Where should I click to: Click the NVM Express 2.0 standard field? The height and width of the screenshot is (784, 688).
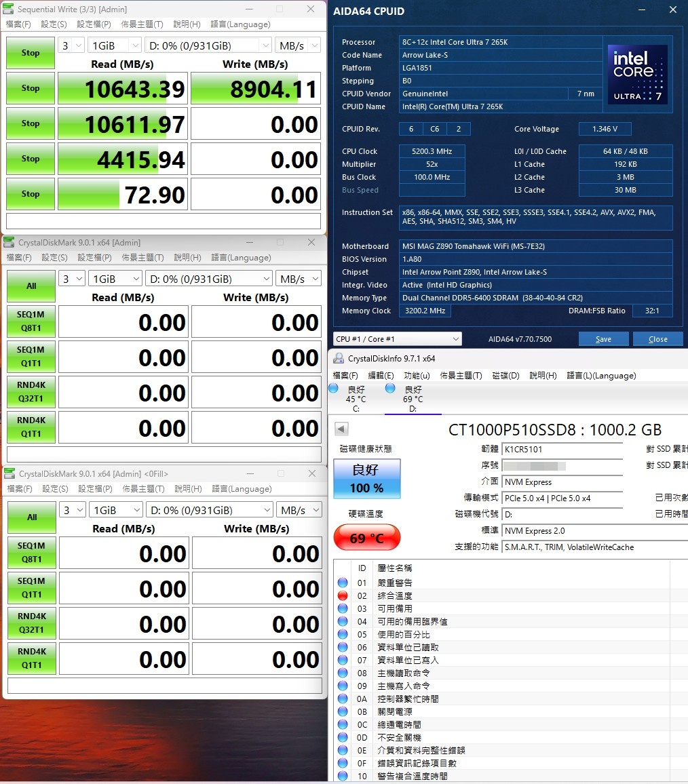[594, 531]
